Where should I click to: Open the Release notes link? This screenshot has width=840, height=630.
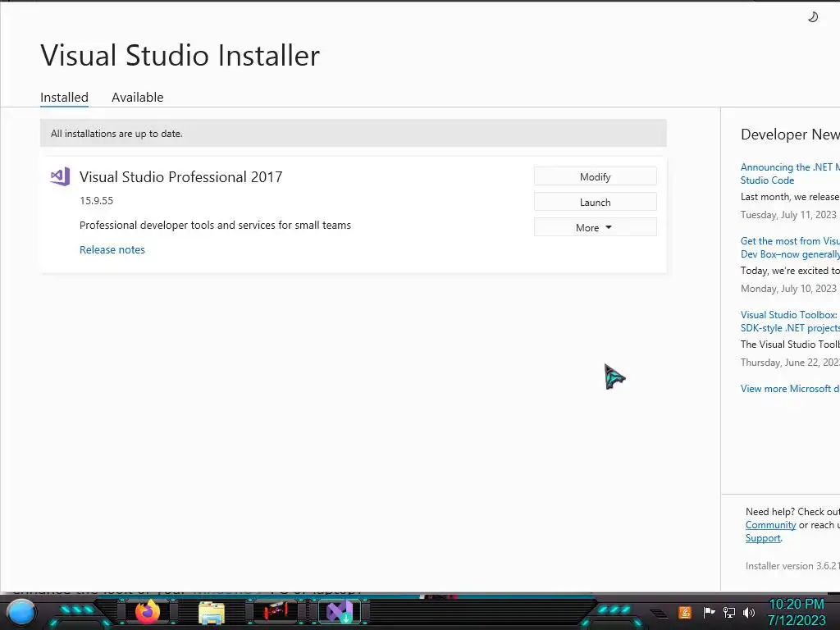[x=112, y=249]
